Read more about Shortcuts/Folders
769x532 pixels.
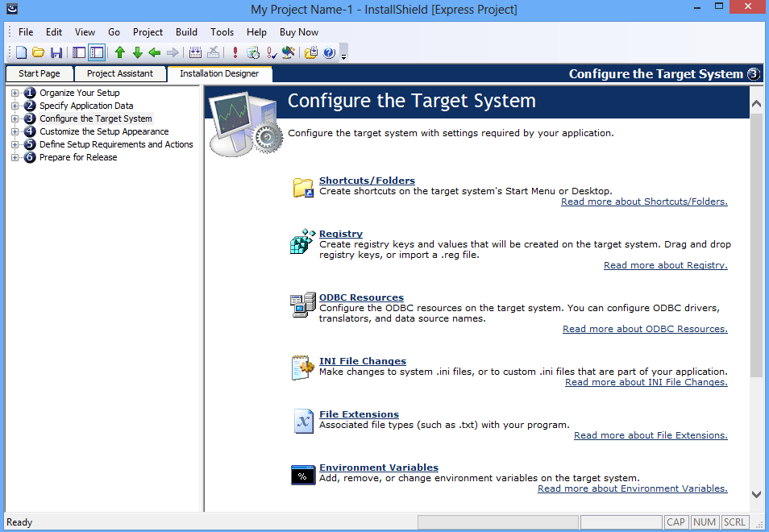[644, 202]
